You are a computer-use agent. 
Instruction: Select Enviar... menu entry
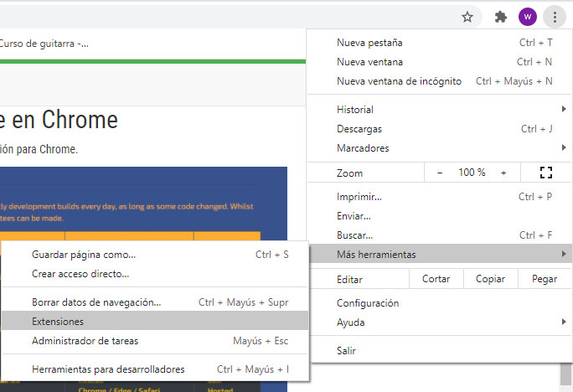tap(440, 216)
